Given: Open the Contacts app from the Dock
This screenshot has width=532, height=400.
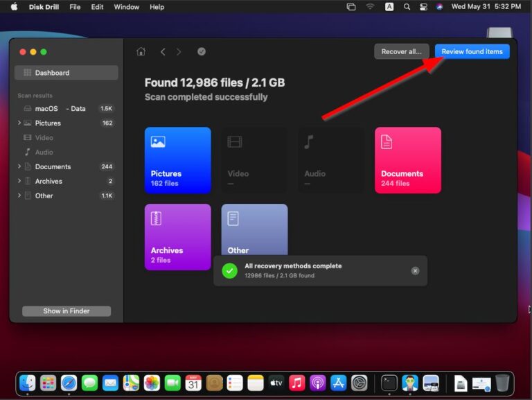Looking at the screenshot, I should [214, 383].
